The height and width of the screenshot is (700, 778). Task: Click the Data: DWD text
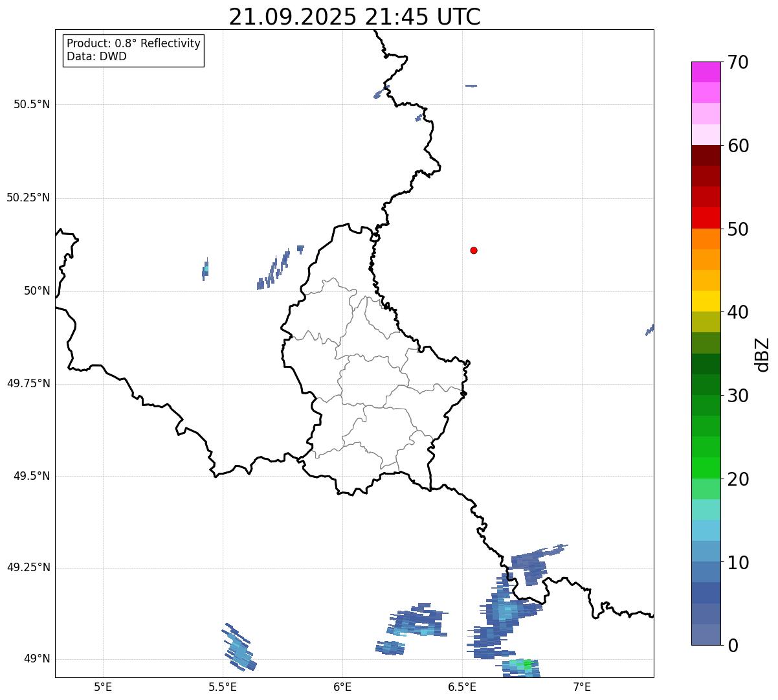click(x=96, y=56)
